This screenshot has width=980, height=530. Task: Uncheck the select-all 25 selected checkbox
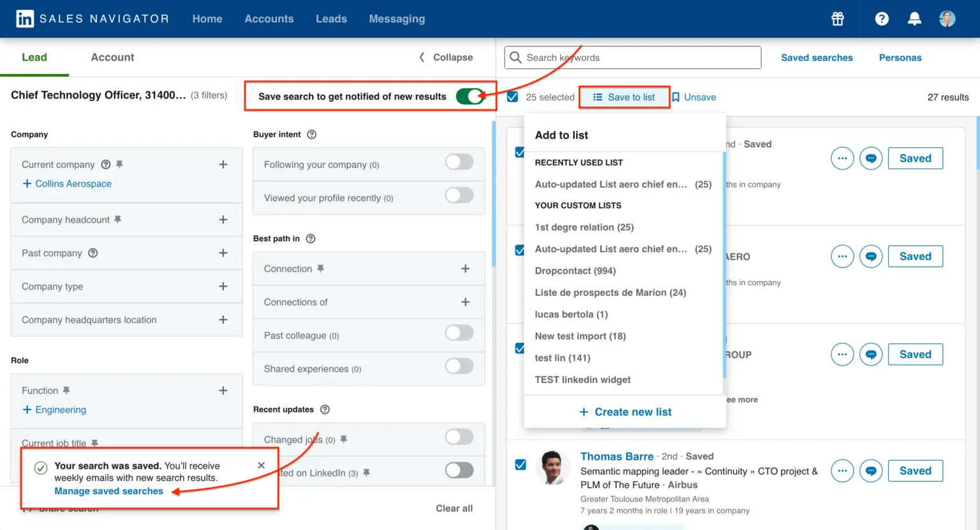coord(512,97)
